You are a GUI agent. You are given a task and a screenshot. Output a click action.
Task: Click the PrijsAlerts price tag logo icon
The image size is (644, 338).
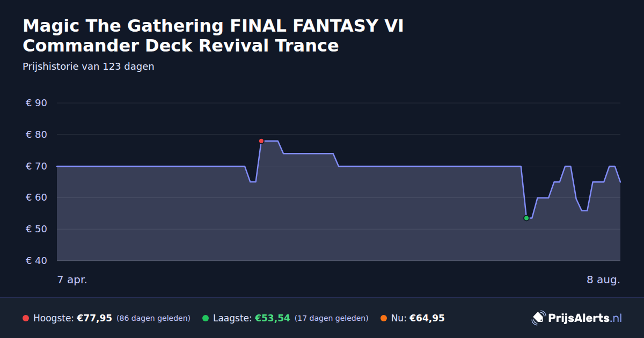(x=538, y=318)
